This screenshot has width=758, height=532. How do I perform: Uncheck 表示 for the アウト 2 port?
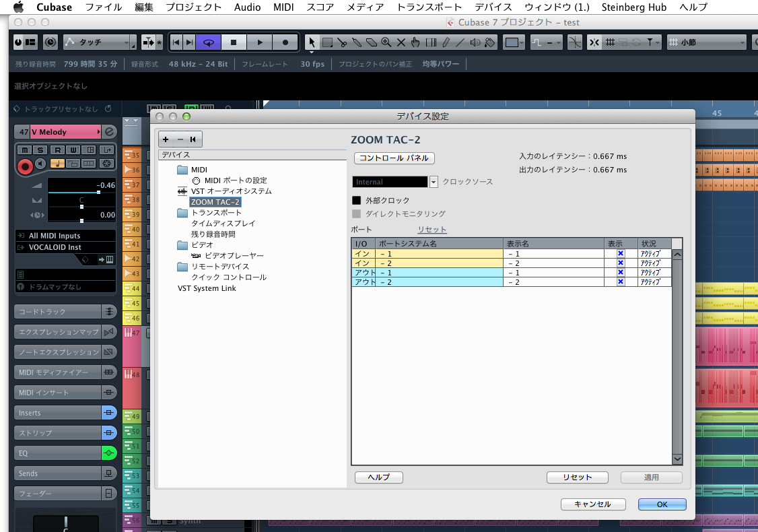tap(621, 281)
